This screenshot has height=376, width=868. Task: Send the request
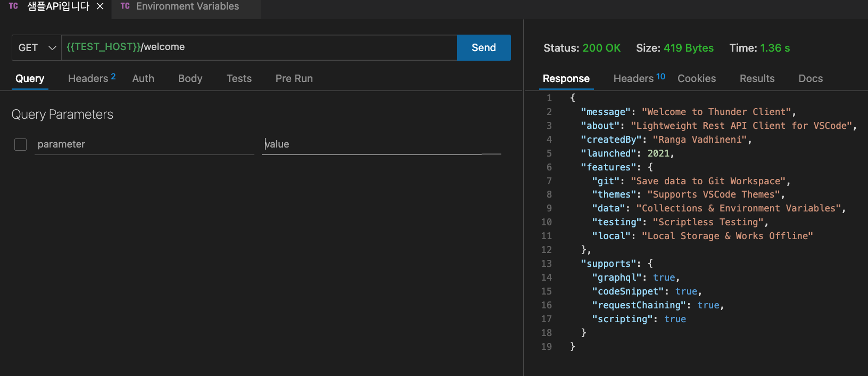[484, 47]
